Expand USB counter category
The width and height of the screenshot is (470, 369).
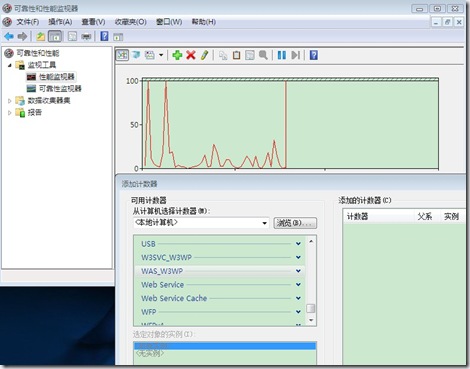(298, 244)
